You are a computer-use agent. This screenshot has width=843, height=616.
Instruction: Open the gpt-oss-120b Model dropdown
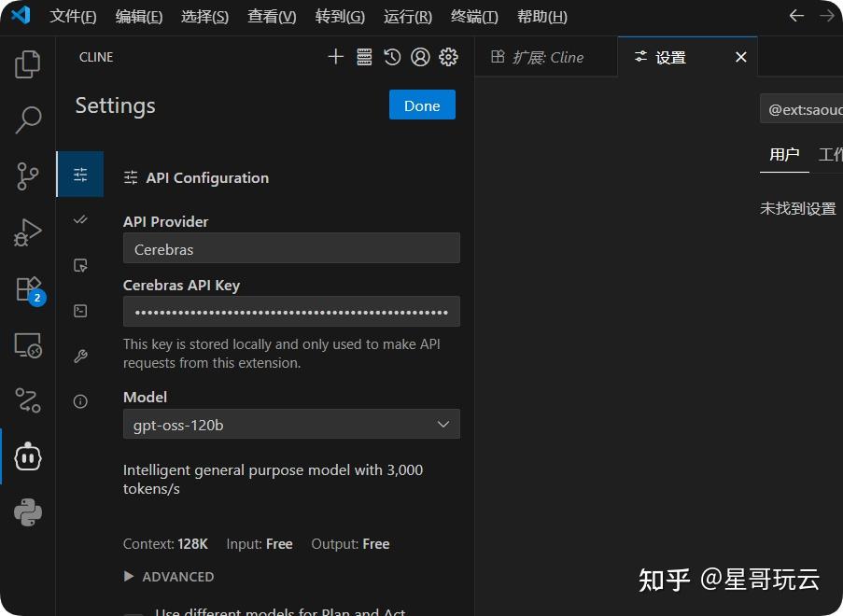point(291,425)
